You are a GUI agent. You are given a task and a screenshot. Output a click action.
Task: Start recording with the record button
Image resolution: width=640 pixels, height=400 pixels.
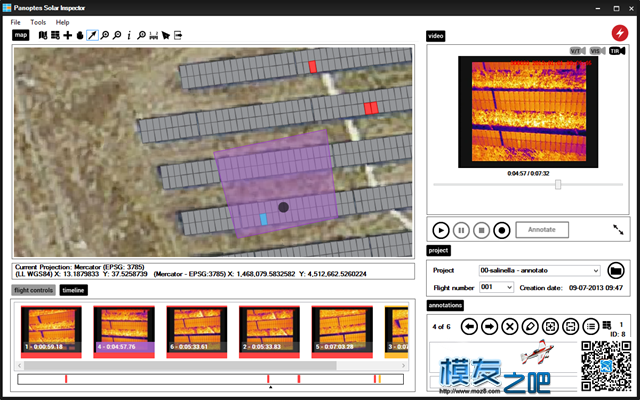(x=502, y=231)
